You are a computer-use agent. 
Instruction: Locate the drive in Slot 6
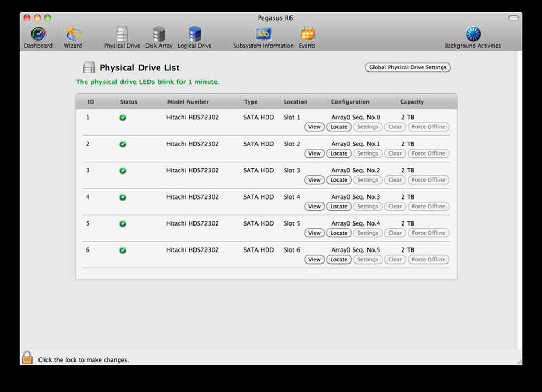(339, 260)
